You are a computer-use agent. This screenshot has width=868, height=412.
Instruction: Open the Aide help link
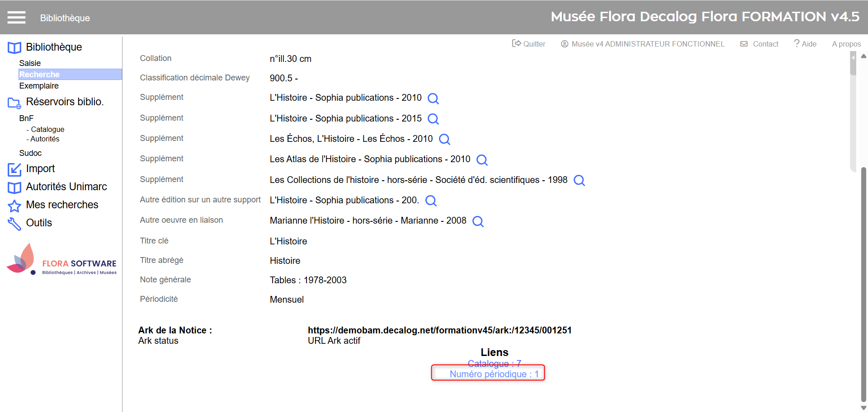tap(805, 44)
